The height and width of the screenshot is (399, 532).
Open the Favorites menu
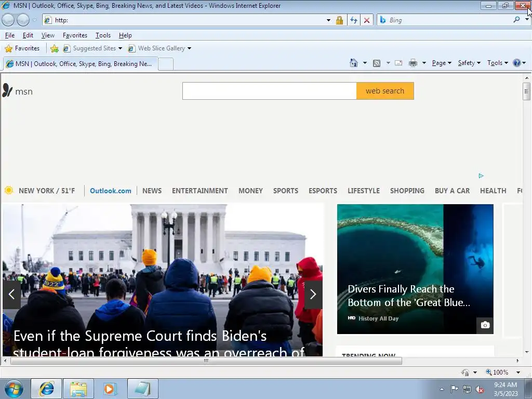point(75,35)
